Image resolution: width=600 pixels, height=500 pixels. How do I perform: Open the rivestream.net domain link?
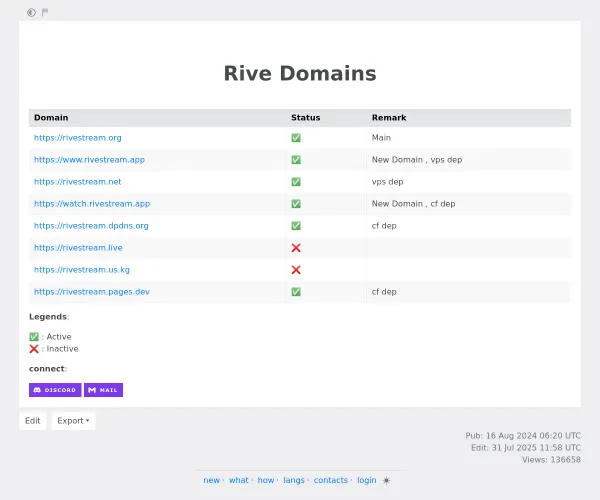[x=77, y=182]
